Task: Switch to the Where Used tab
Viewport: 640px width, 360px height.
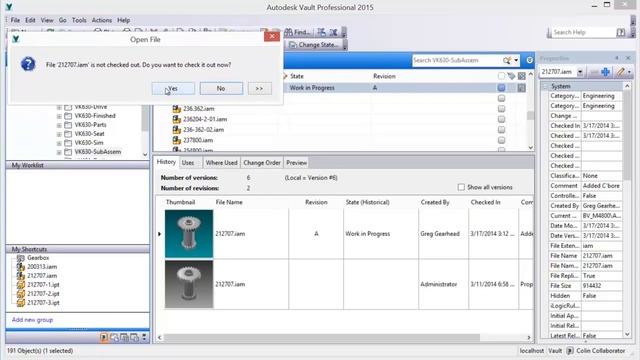Action: 221,162
